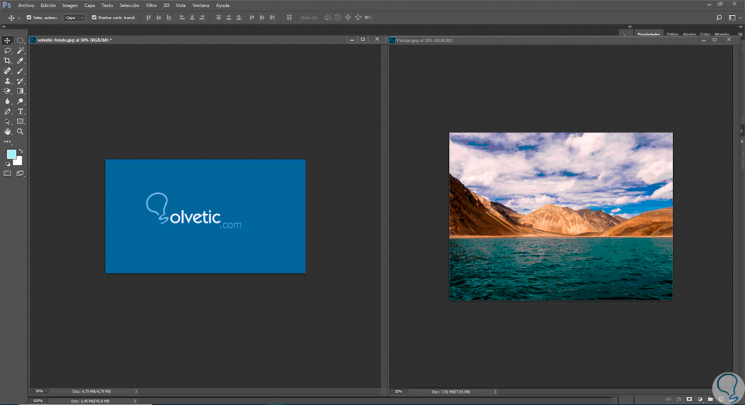Open the workspace switcher dropdown
Viewport: 745px width, 405px height.
point(735,17)
